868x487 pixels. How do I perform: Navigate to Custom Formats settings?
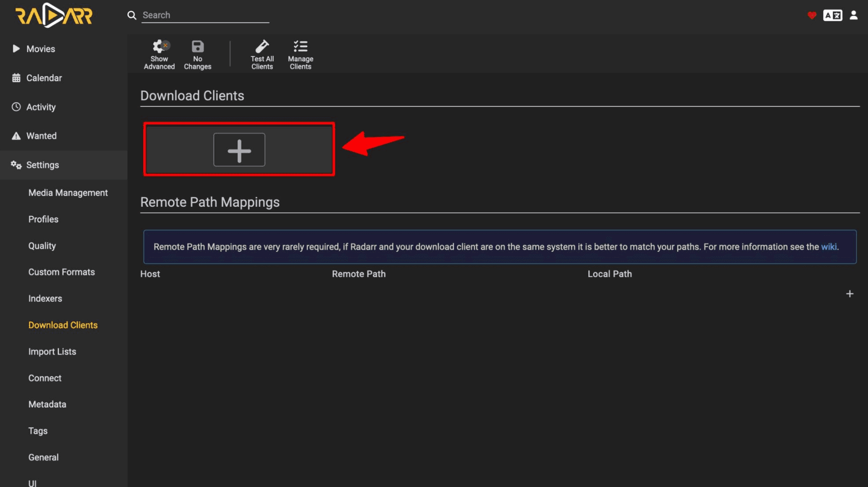coord(61,271)
